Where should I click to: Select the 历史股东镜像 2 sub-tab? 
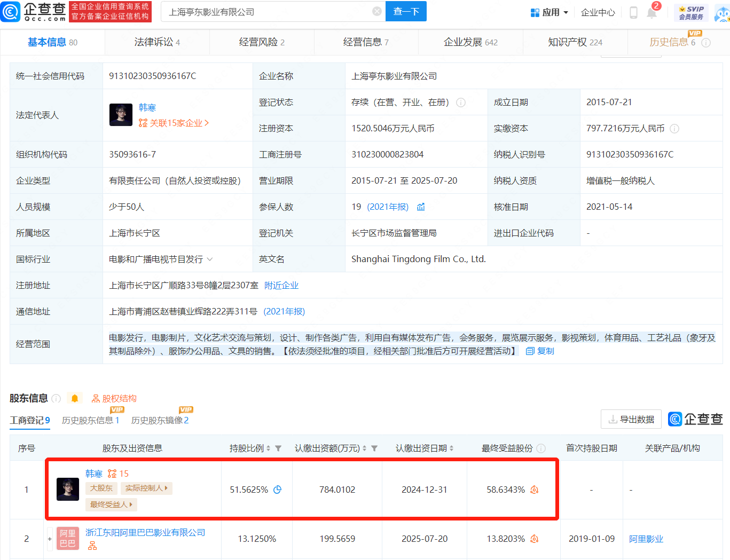tap(160, 421)
